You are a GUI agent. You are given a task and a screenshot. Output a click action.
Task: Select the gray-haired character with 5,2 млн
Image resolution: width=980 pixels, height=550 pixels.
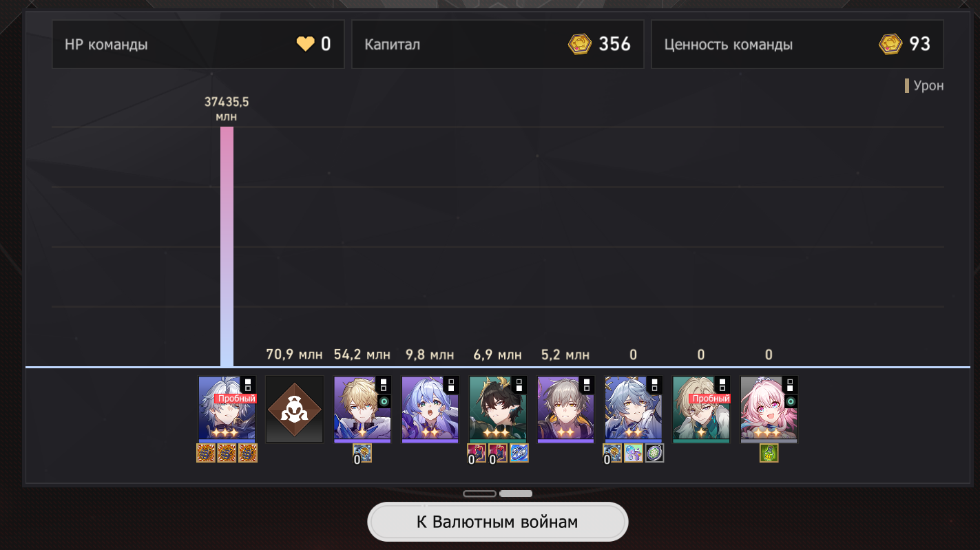pos(565,409)
